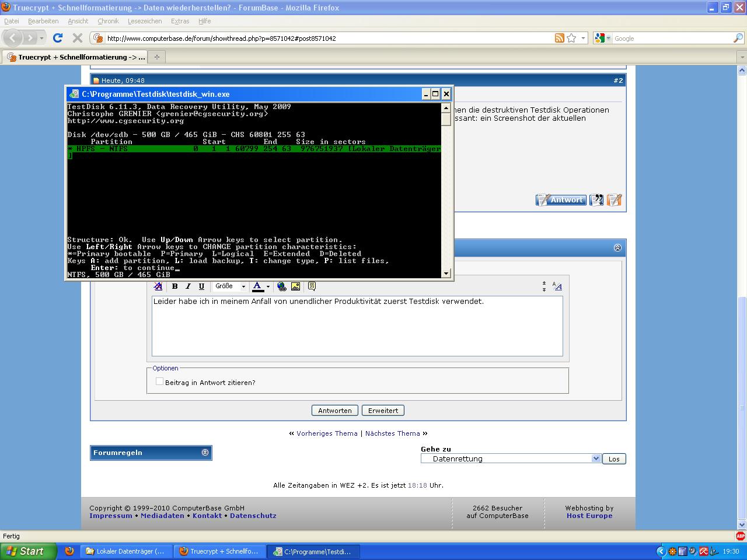Open the Lesezeichen menu
The height and width of the screenshot is (560, 747).
(145, 21)
